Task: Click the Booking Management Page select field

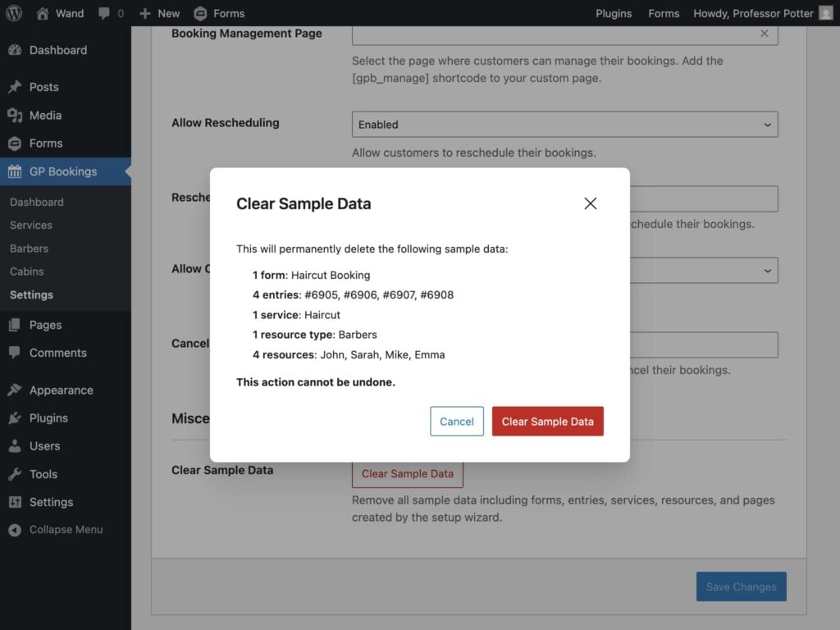Action: pyautogui.click(x=550, y=34)
